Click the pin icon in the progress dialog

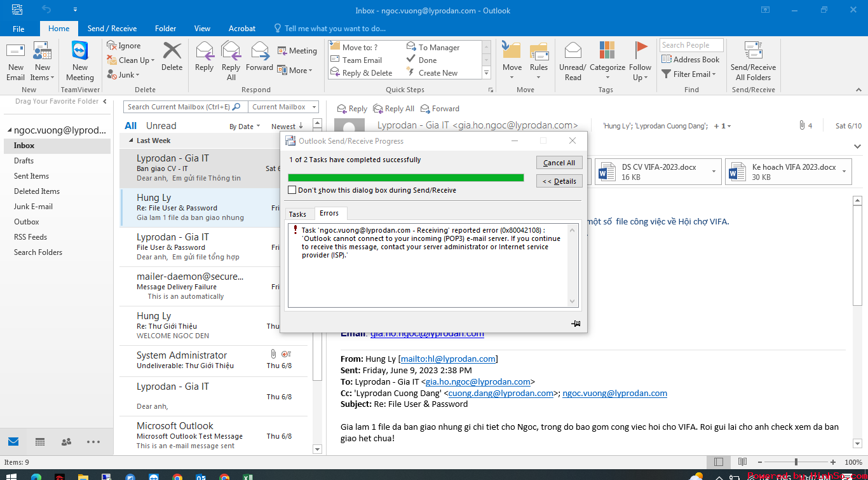pos(575,324)
